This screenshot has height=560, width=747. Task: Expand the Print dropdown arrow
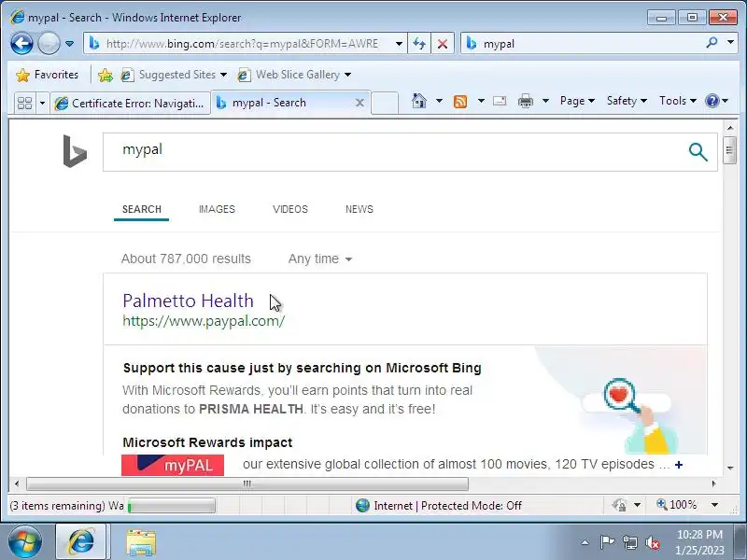(x=546, y=101)
